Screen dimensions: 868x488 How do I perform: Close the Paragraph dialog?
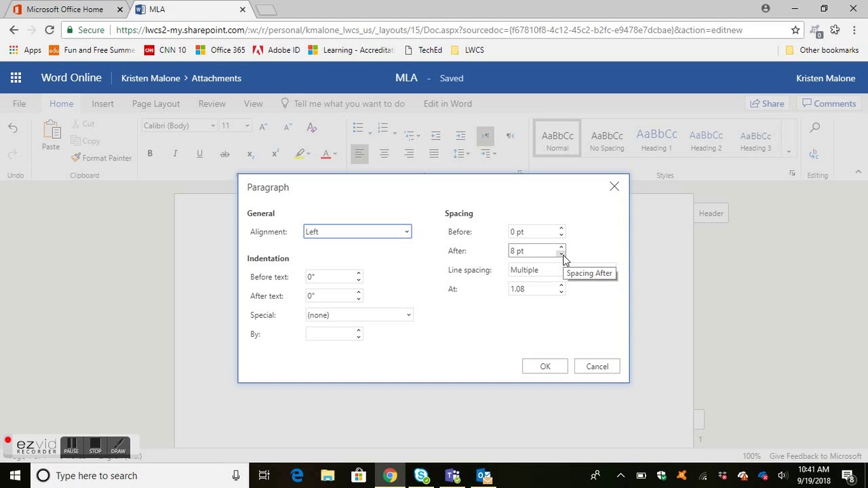[614, 186]
